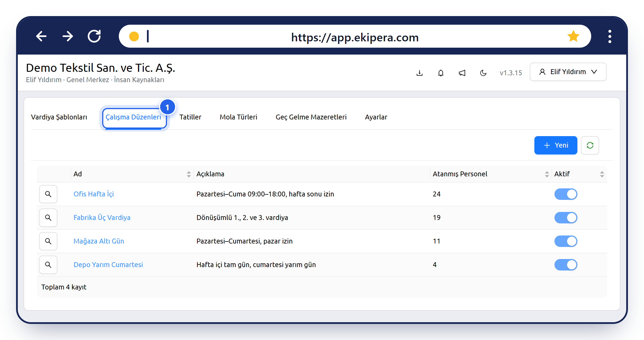Image resolution: width=644 pixels, height=340 pixels.
Task: View details of Mağaza Altı Gün via magnifier
Action: click(48, 241)
